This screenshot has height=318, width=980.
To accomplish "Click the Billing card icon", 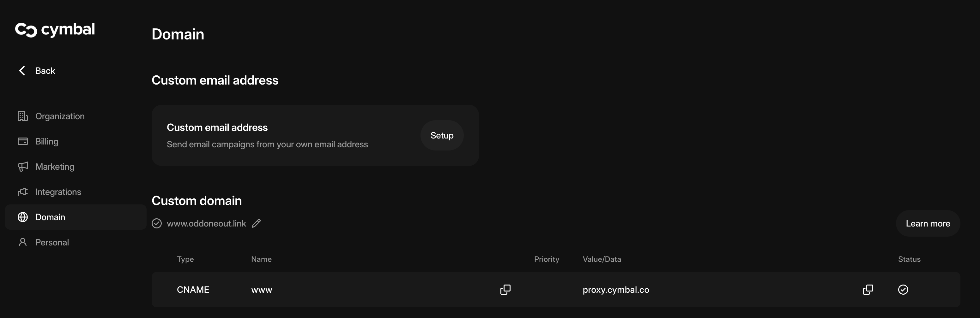I will (x=22, y=141).
